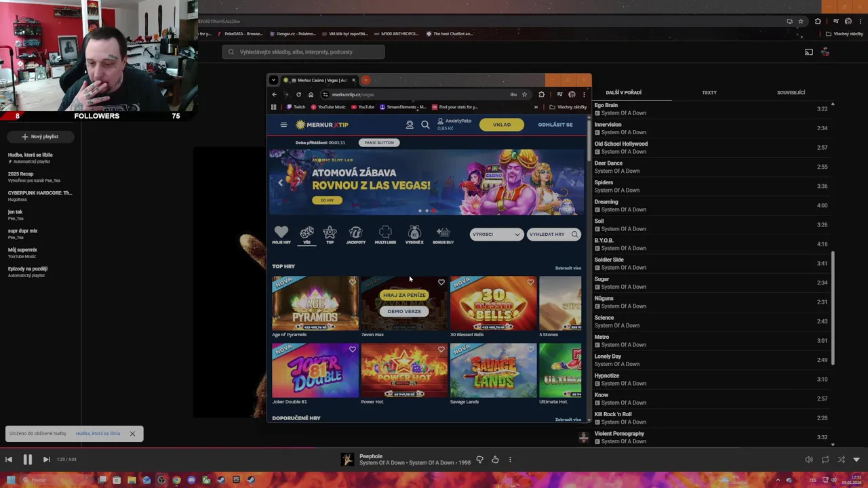
Task: Cast YouTube Music to a device
Action: pyautogui.click(x=808, y=52)
